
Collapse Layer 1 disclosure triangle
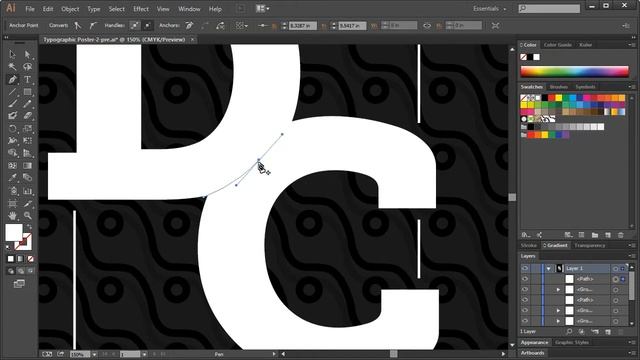(x=549, y=268)
